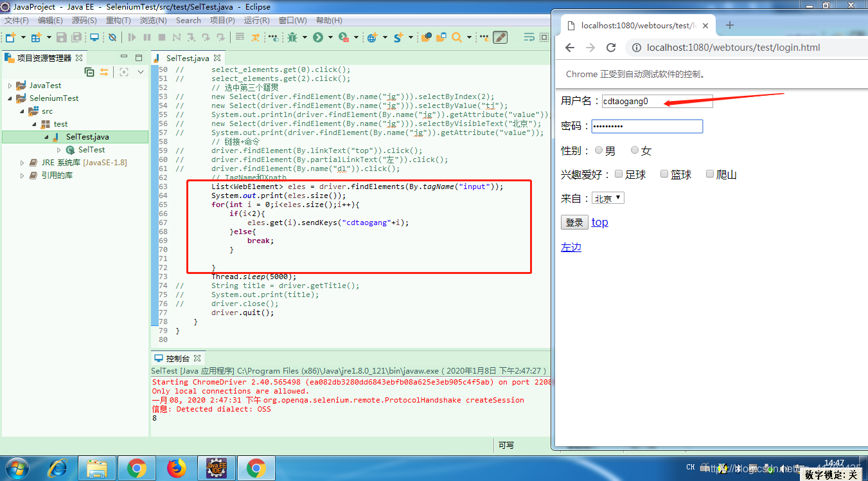
Task: Expand the JavaTest project node
Action: click(10, 86)
